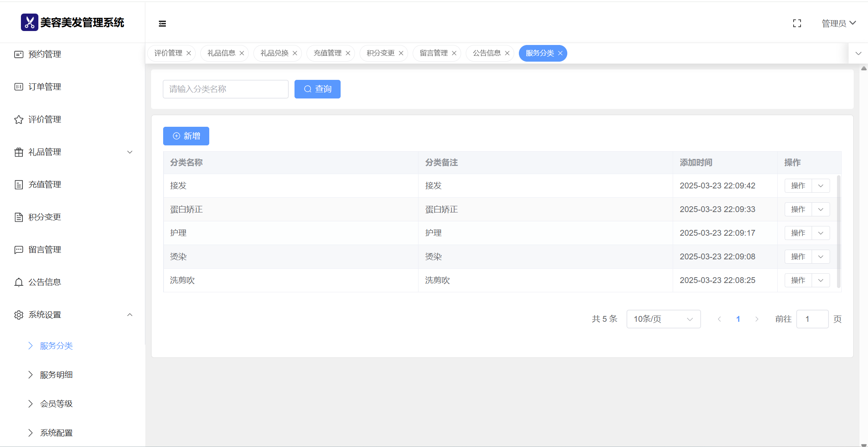Click the 前往 page number input
The image size is (868, 447).
pos(812,319)
